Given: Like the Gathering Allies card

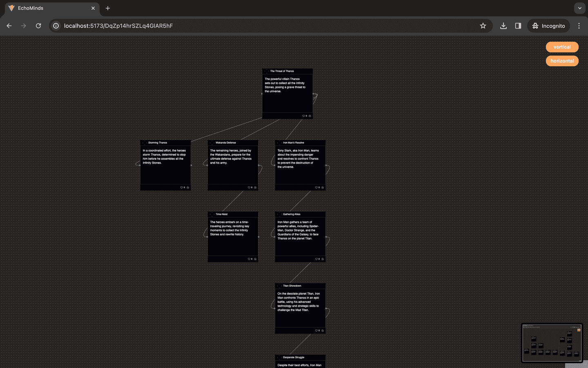Looking at the screenshot, I should (x=316, y=259).
